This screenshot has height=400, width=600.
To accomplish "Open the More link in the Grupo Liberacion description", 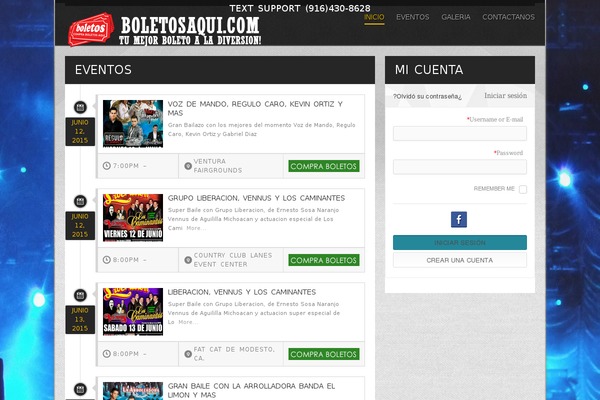I will [x=196, y=228].
